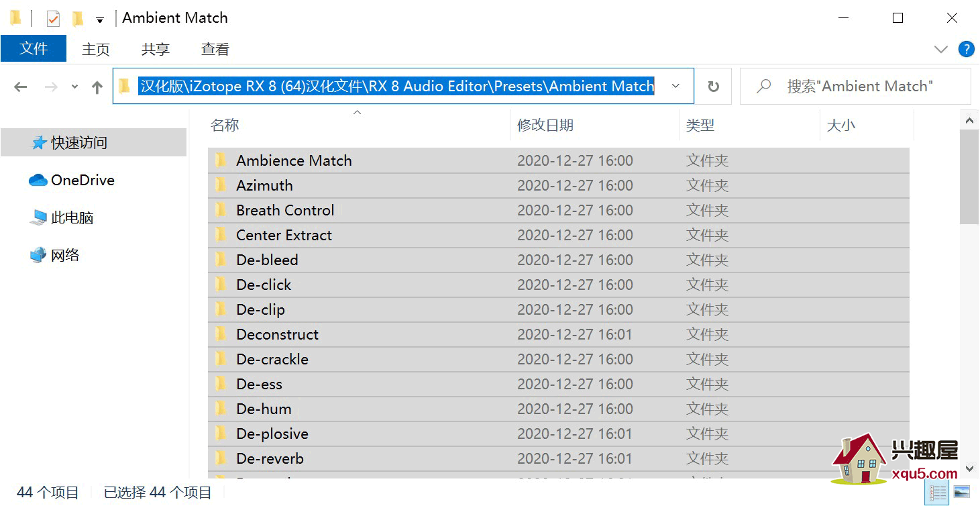Viewport: 980px width, 506px height.
Task: Go back with the left arrow
Action: click(x=21, y=87)
